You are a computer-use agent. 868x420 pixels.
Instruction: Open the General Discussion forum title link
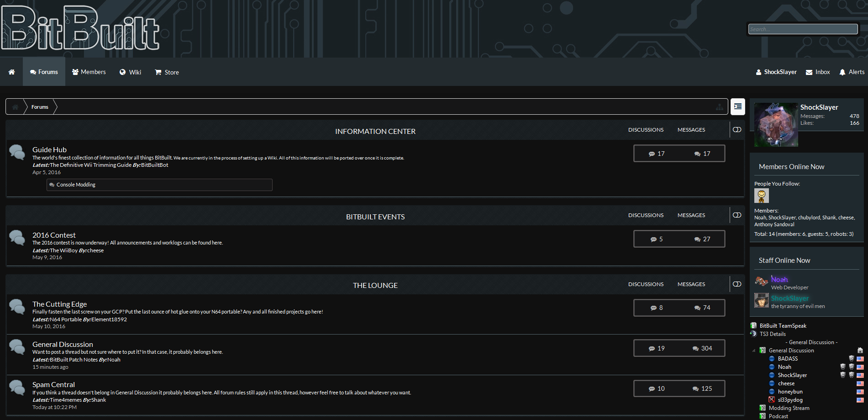click(63, 344)
